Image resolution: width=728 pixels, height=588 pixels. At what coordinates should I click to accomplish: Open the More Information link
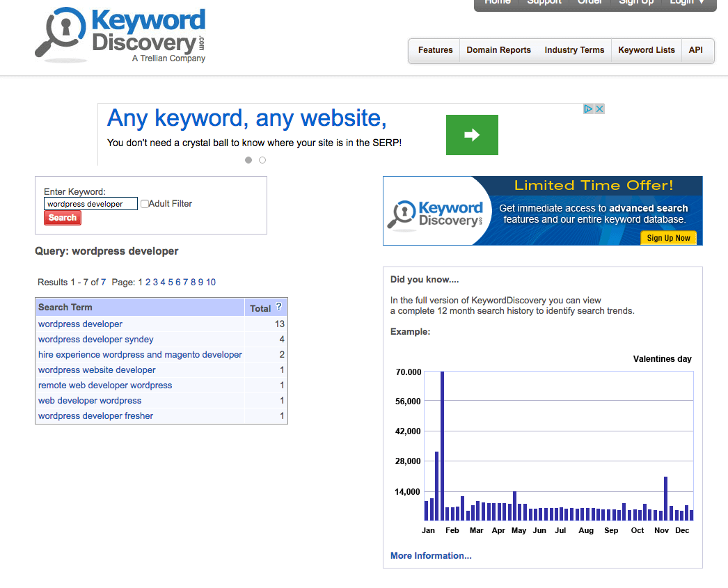431,555
